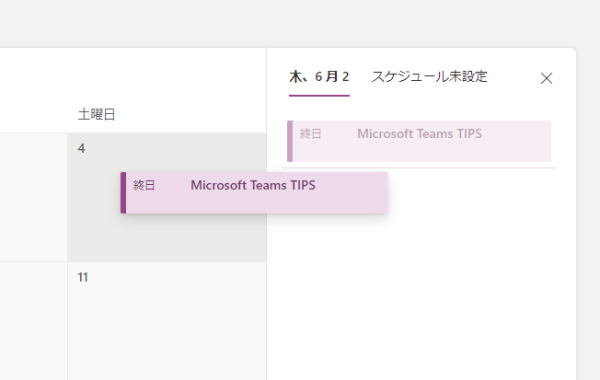The width and height of the screenshot is (600, 380).
Task: Select day 11 in the calendar
Action: [83, 277]
